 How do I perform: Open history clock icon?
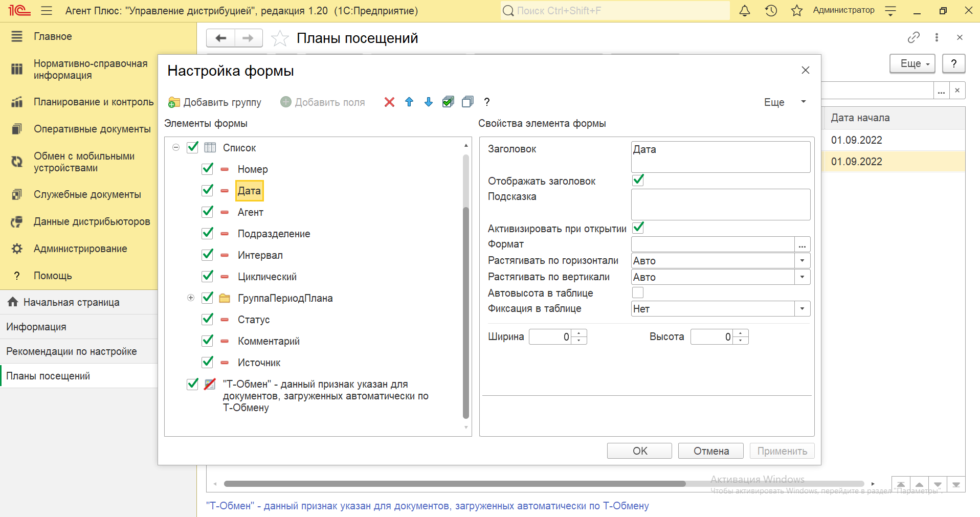coord(771,11)
